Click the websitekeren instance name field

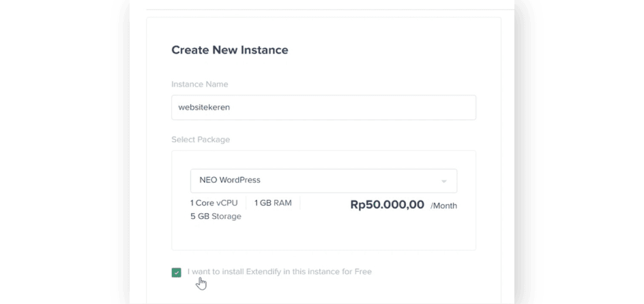[x=323, y=107]
